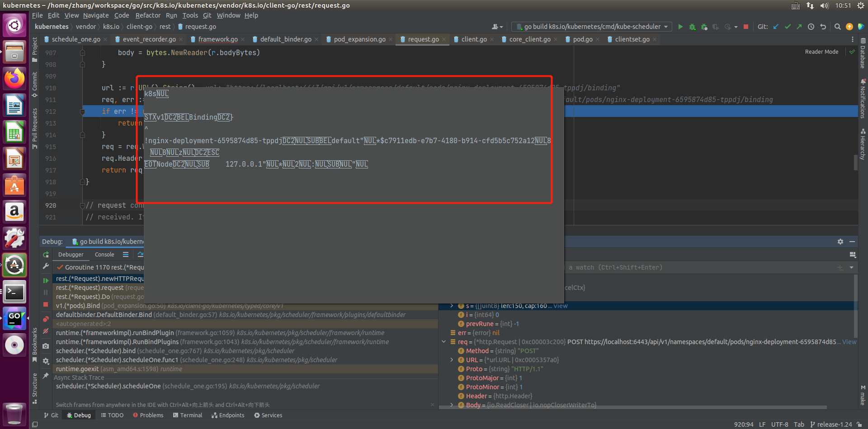Toggle Structure side panel
The height and width of the screenshot is (429, 868).
click(35, 388)
